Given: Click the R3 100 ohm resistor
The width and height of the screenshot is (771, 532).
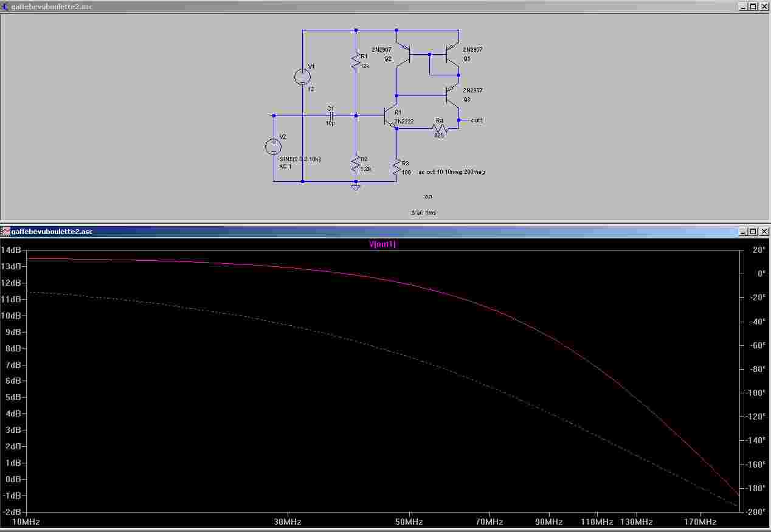Looking at the screenshot, I should point(397,167).
